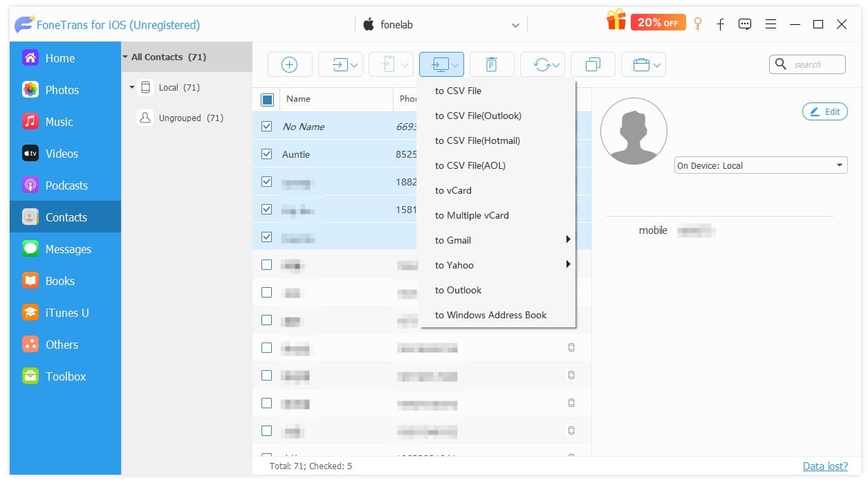Click in the search field
Viewport: 868px width, 483px height.
pyautogui.click(x=807, y=64)
